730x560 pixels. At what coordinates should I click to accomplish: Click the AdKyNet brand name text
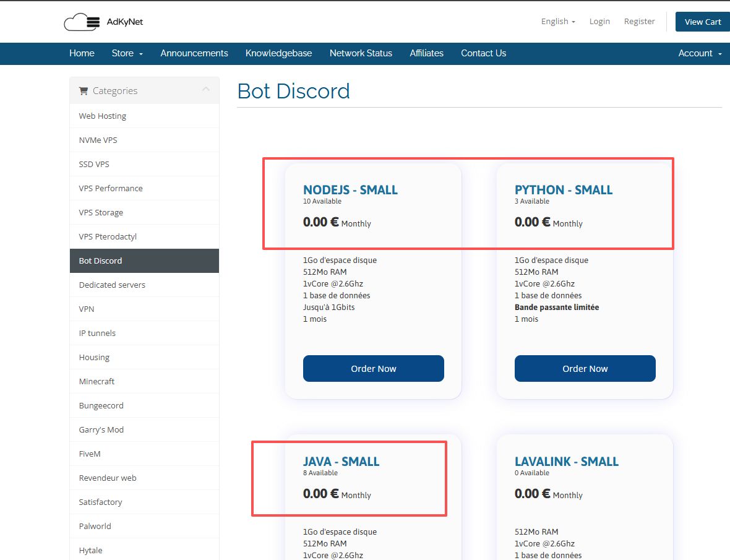125,22
